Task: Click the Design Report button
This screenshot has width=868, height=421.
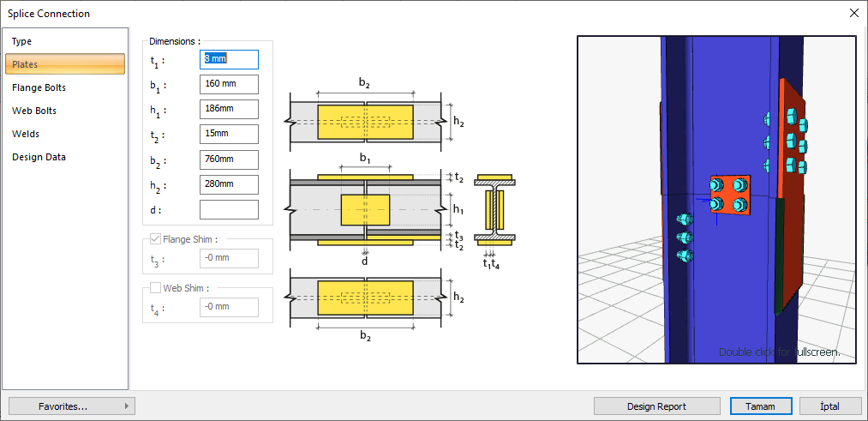Action: point(656,406)
